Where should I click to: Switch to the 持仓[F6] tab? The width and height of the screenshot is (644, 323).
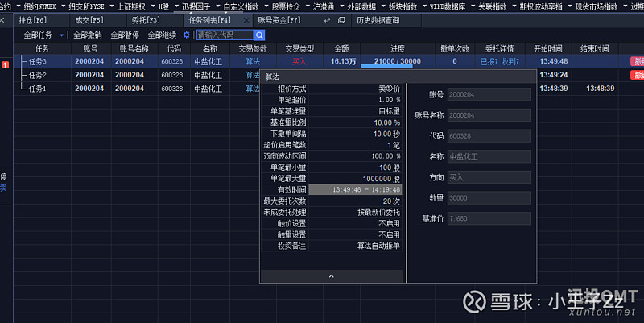pyautogui.click(x=33, y=20)
